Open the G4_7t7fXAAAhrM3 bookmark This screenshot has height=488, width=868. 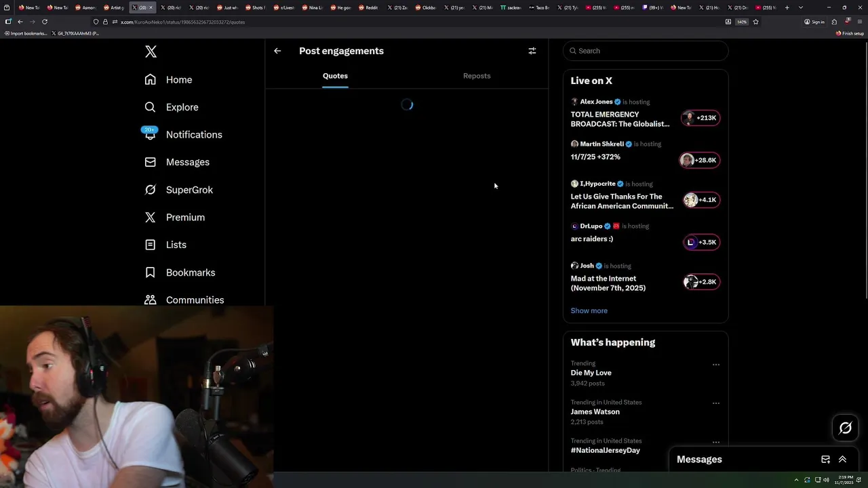[x=75, y=33]
